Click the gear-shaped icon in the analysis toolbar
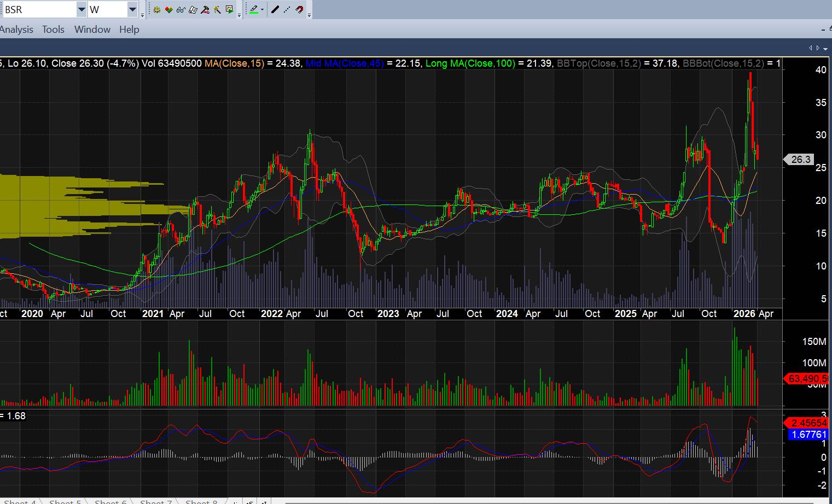The image size is (832, 504). [x=157, y=10]
